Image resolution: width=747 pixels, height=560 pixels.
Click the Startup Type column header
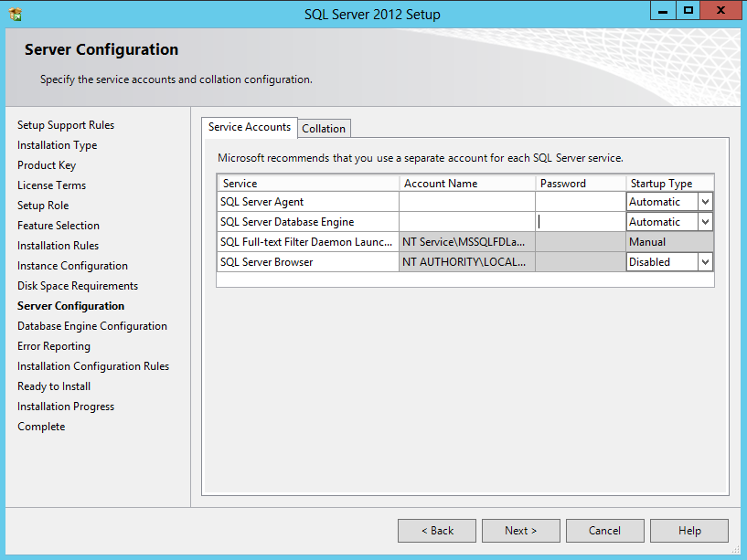[x=670, y=184]
